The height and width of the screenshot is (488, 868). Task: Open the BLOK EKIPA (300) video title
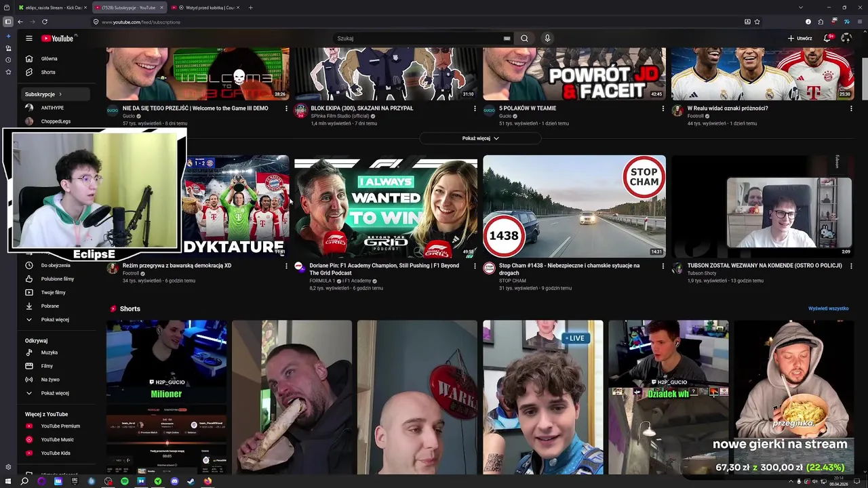pos(361,108)
